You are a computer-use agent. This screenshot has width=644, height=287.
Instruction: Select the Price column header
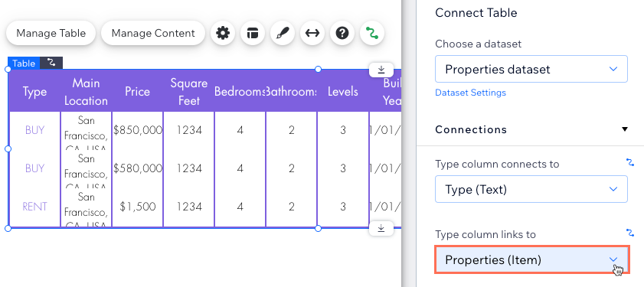coord(138,91)
